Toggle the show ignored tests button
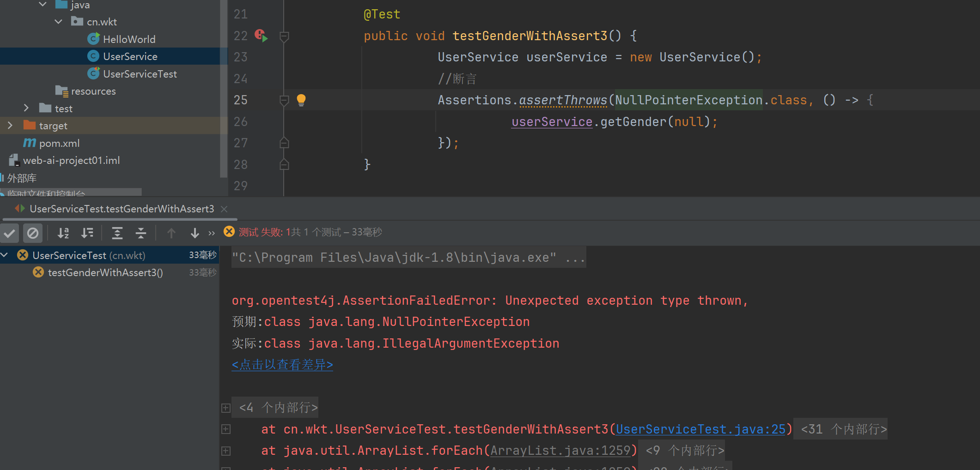 pos(33,233)
